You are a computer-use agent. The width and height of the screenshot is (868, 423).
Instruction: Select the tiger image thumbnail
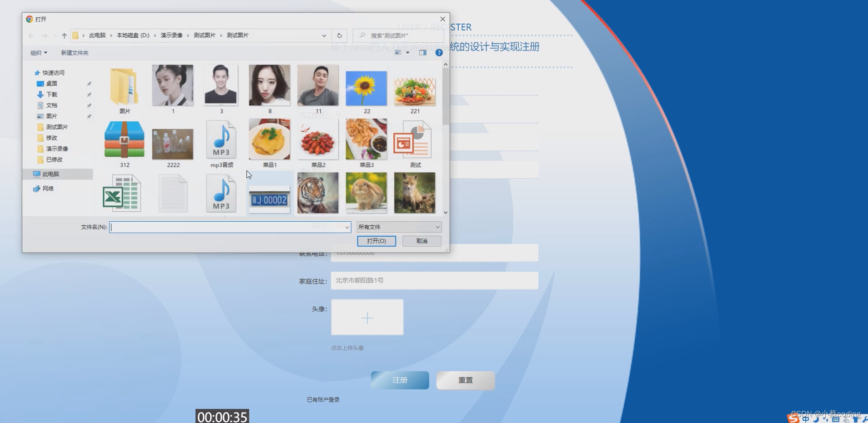click(318, 193)
